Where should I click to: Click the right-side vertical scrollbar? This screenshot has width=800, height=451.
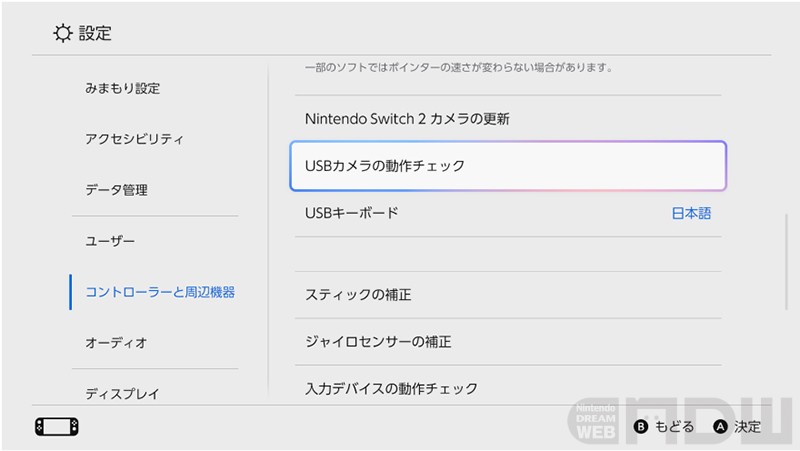pos(786,262)
